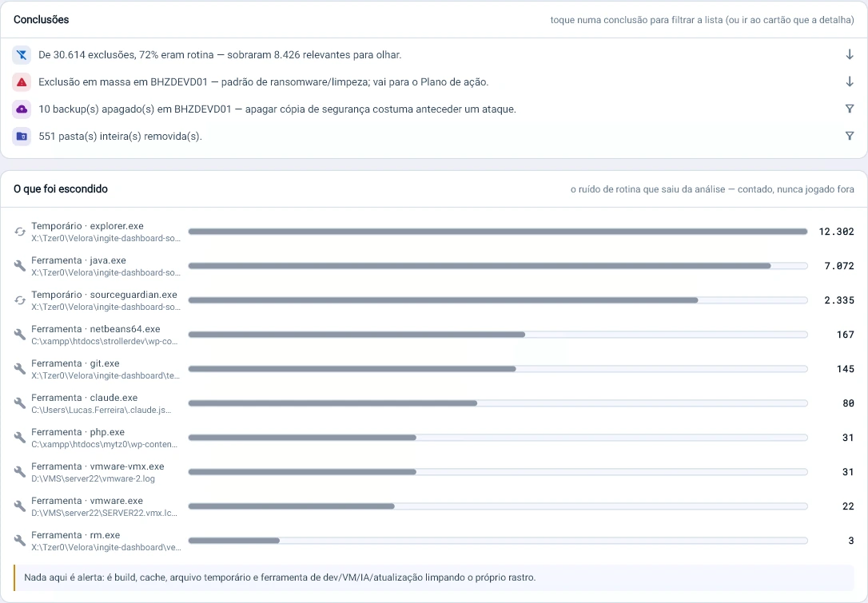The width and height of the screenshot is (868, 603).
Task: Select the 'Ferramenta · claude.exe' label
Action: click(x=84, y=397)
